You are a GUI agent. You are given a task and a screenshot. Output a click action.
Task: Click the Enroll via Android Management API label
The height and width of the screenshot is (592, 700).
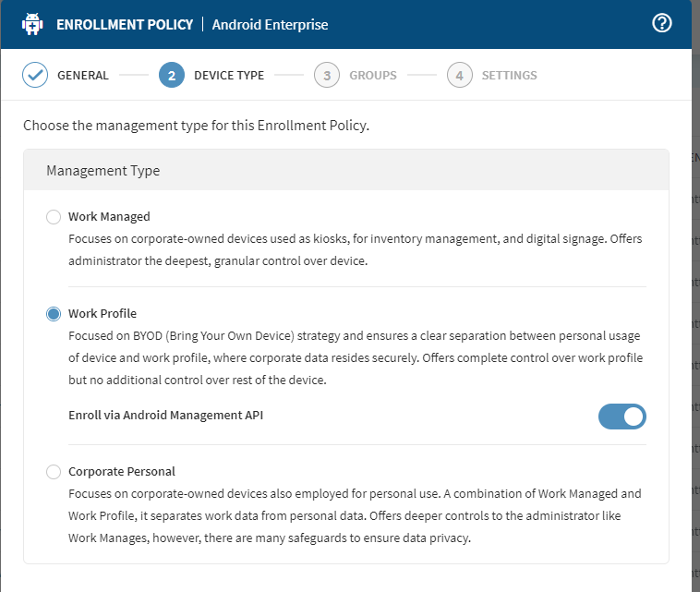click(166, 416)
